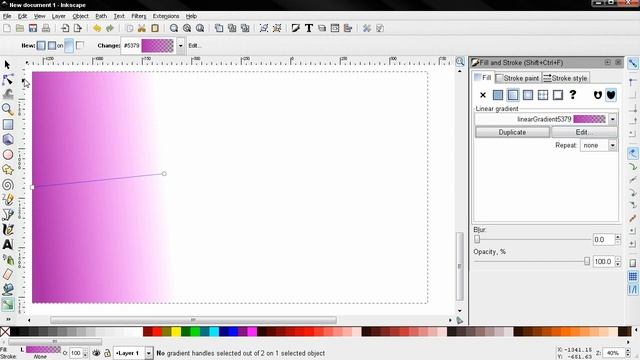Click the Open file icon
The width and height of the screenshot is (640, 360).
[20, 28]
